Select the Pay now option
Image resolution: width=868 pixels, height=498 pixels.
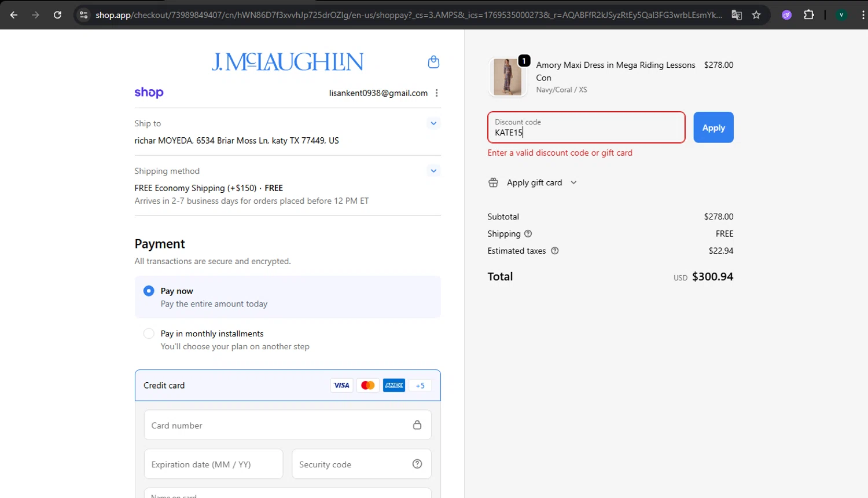pyautogui.click(x=149, y=291)
